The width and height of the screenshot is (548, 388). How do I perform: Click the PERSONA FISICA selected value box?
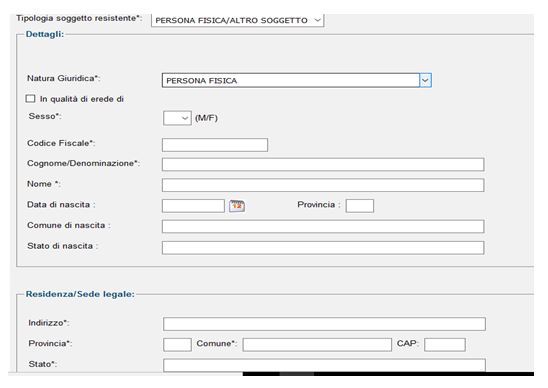click(291, 80)
